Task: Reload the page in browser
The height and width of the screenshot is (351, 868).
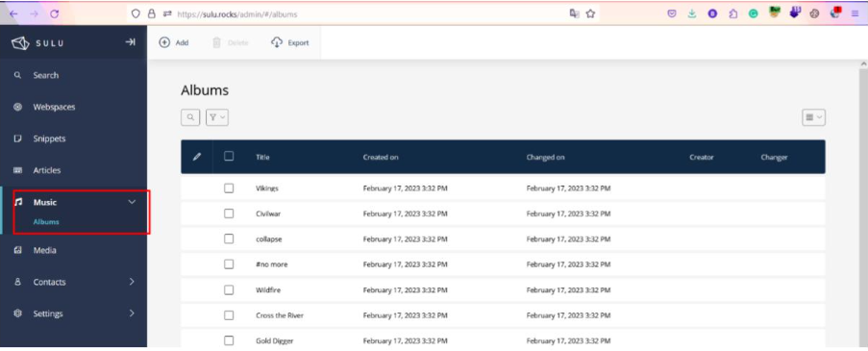Action: (x=54, y=14)
